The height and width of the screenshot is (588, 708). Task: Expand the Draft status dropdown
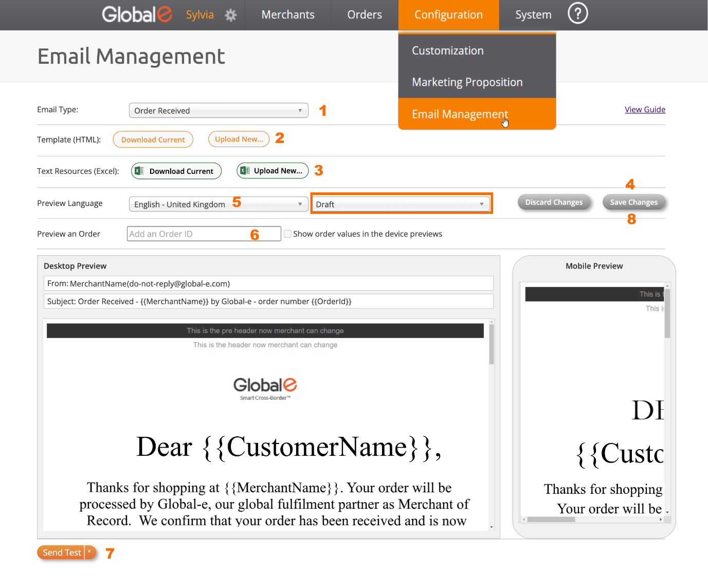tap(401, 204)
